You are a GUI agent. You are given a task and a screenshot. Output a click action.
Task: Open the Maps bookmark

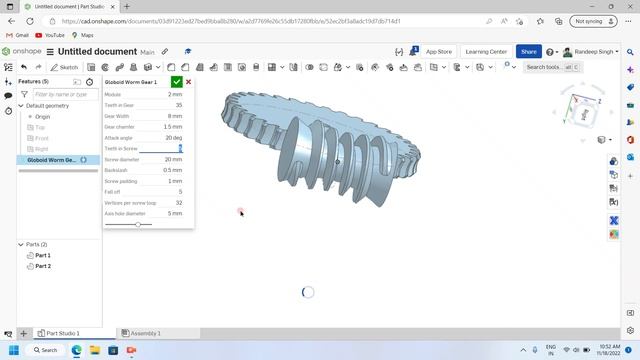pyautogui.click(x=83, y=36)
